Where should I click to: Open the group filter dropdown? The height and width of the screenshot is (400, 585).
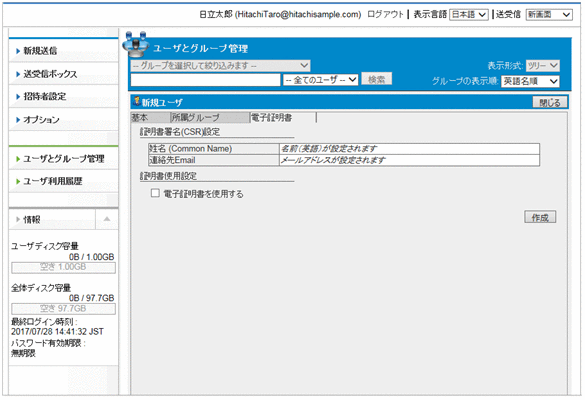click(x=220, y=66)
